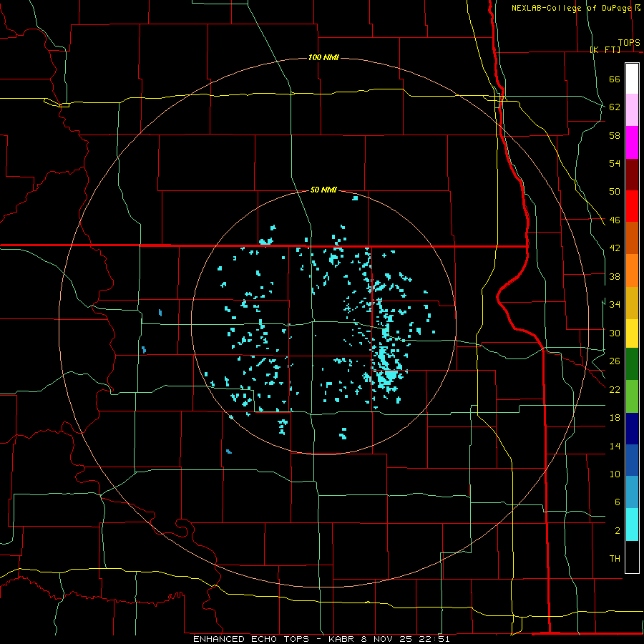The image size is (644, 644).
Task: Click the cyan legend swatch
Action: click(632, 525)
